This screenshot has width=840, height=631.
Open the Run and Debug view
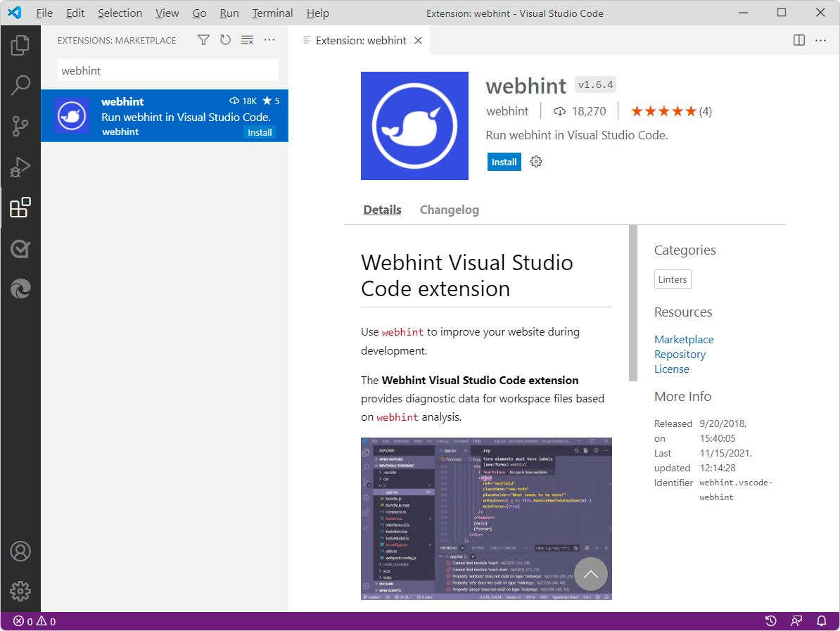pyautogui.click(x=20, y=167)
